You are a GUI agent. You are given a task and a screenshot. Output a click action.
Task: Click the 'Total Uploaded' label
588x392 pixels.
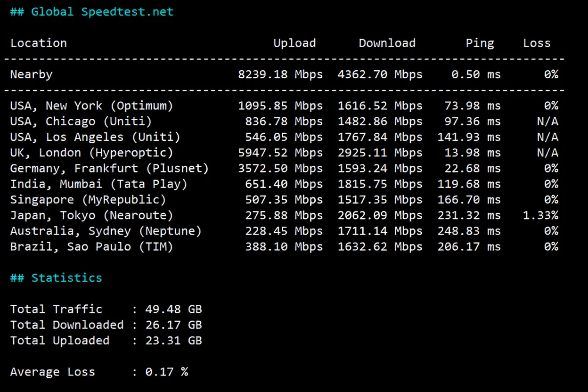click(59, 341)
